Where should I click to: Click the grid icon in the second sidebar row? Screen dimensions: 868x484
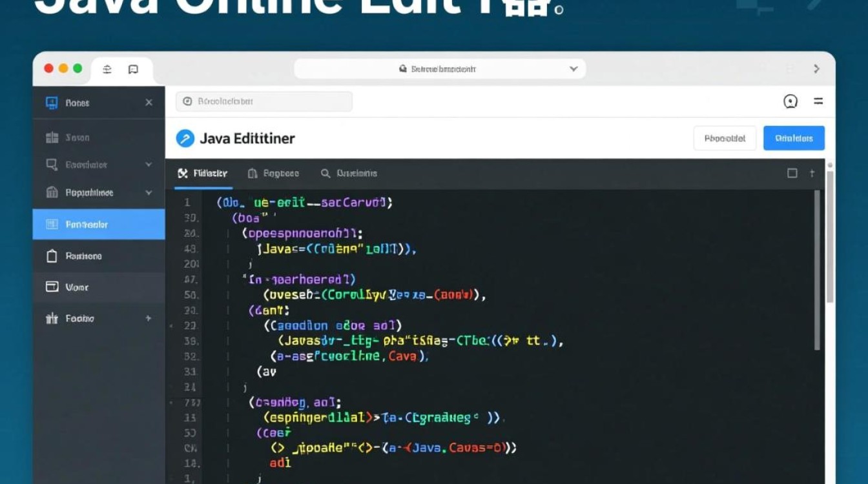click(x=52, y=137)
